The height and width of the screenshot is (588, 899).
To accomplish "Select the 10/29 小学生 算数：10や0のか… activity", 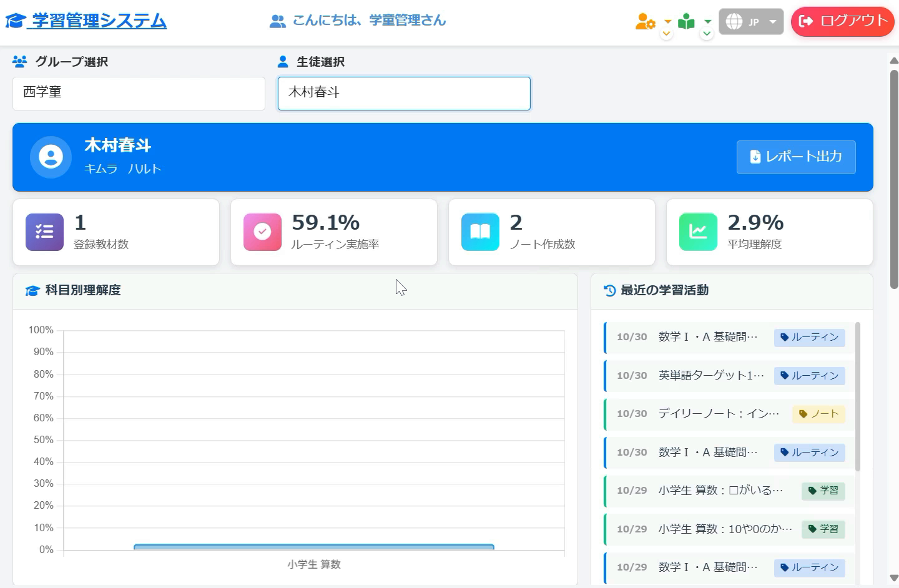I will pos(729,529).
